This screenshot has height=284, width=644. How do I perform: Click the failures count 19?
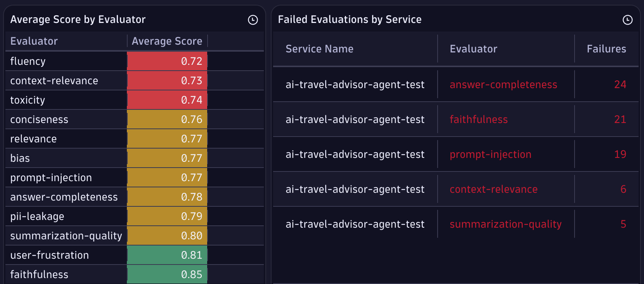620,154
